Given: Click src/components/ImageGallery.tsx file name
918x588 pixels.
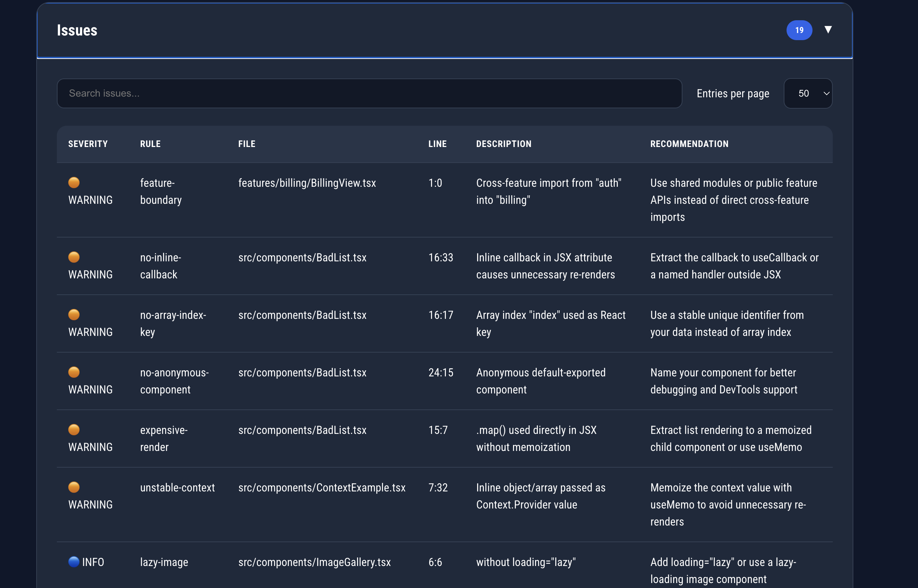Looking at the screenshot, I should [314, 562].
